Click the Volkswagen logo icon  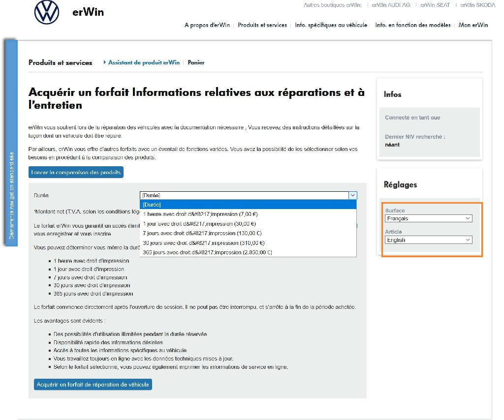click(x=47, y=12)
